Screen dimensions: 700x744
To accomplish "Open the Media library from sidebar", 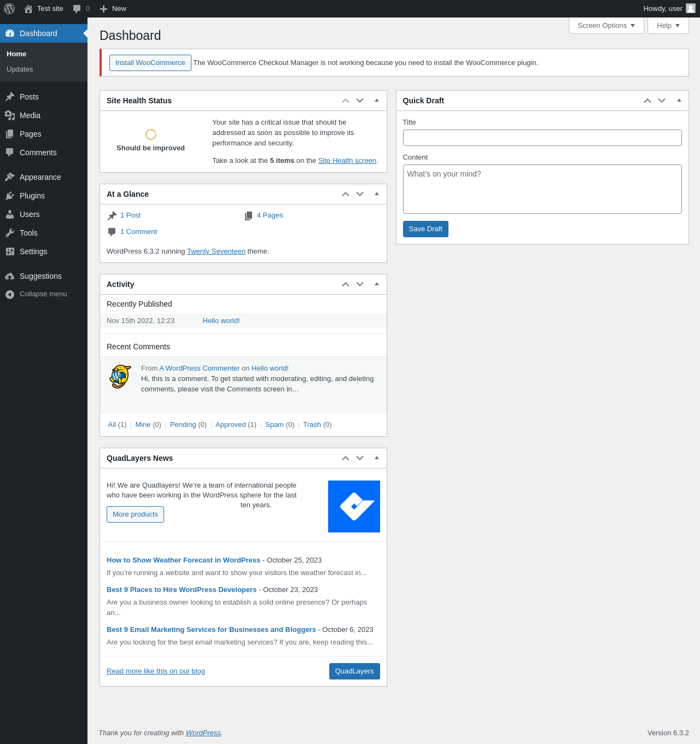I will pos(30,115).
